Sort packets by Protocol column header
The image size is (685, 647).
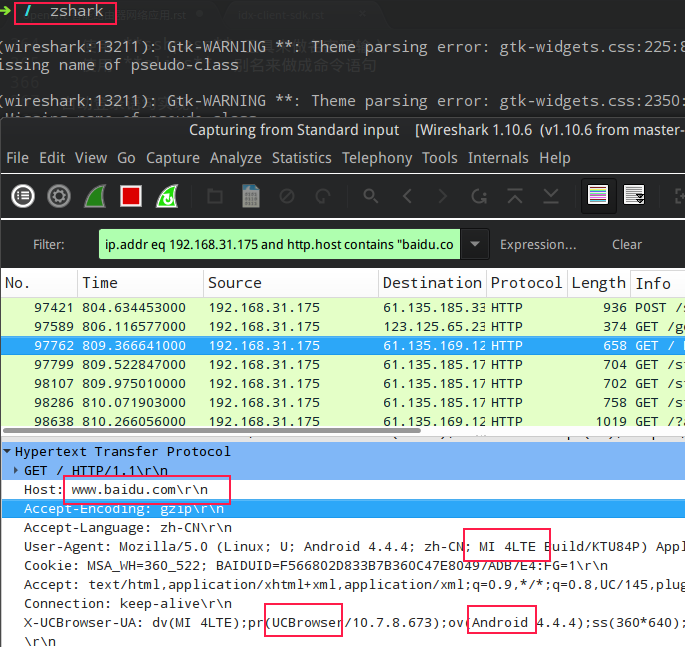coord(526,283)
